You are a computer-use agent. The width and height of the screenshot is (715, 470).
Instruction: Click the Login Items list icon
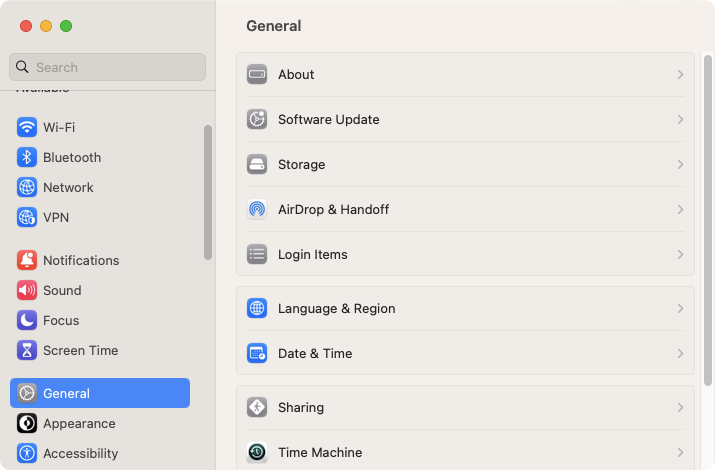(257, 254)
